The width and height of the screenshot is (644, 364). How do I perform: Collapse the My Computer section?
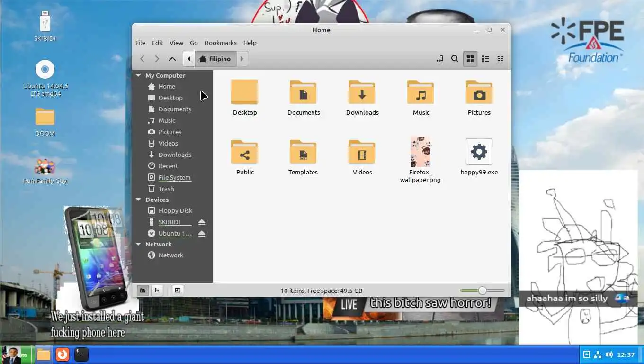tap(138, 75)
